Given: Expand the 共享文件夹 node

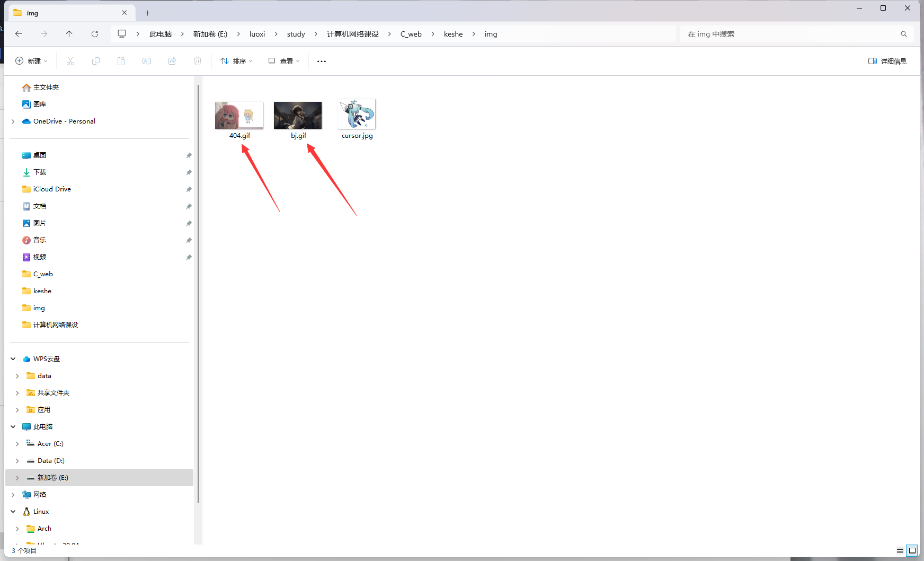Looking at the screenshot, I should 17,393.
